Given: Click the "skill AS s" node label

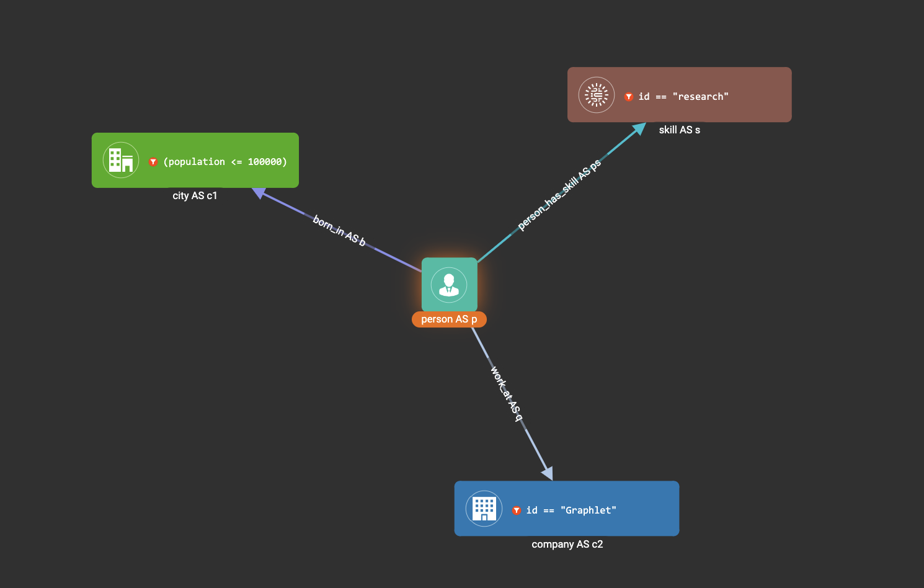Looking at the screenshot, I should pos(679,130).
